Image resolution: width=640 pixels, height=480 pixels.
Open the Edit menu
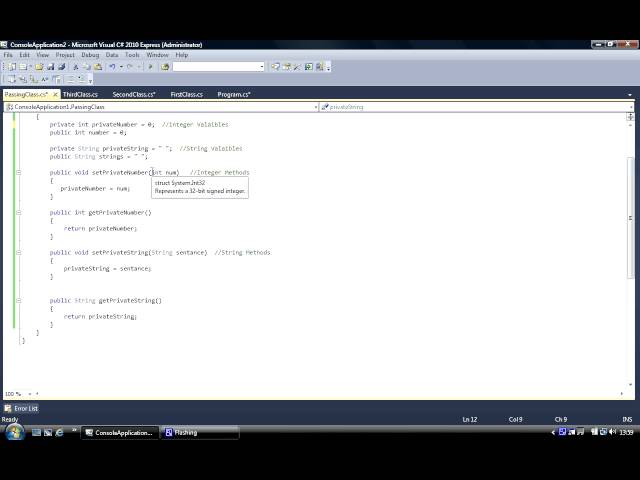(24, 55)
